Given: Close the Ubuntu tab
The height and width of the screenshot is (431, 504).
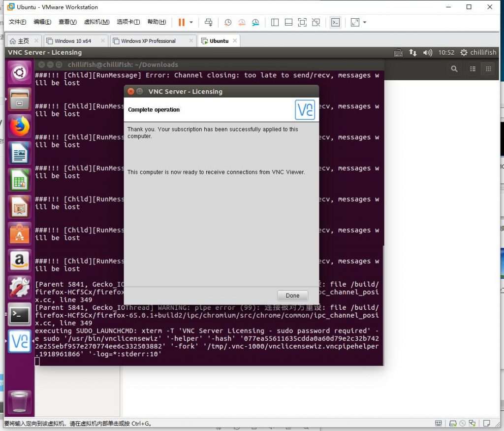Looking at the screenshot, I should [235, 40].
